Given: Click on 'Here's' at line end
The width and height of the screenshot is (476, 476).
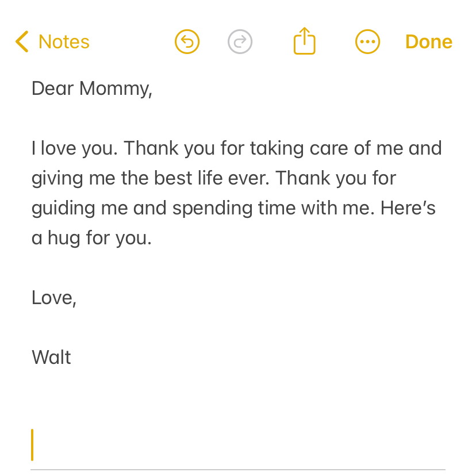Looking at the screenshot, I should click(x=408, y=208).
